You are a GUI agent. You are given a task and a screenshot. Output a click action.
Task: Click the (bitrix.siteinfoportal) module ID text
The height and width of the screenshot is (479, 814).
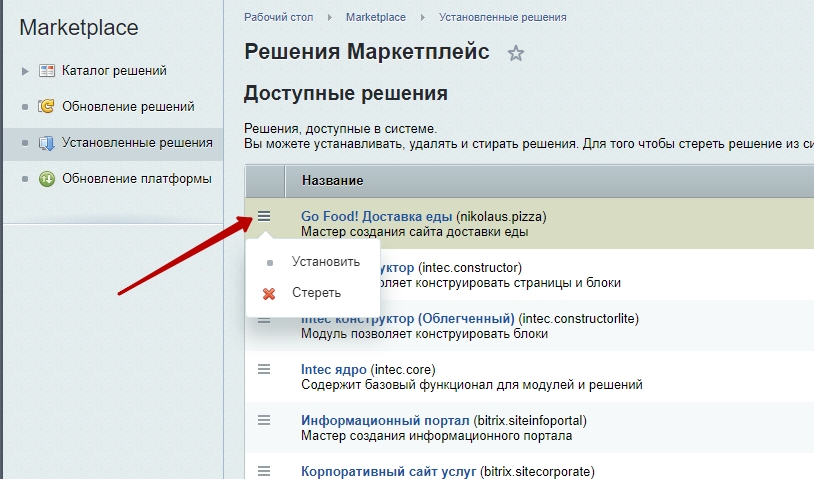530,420
